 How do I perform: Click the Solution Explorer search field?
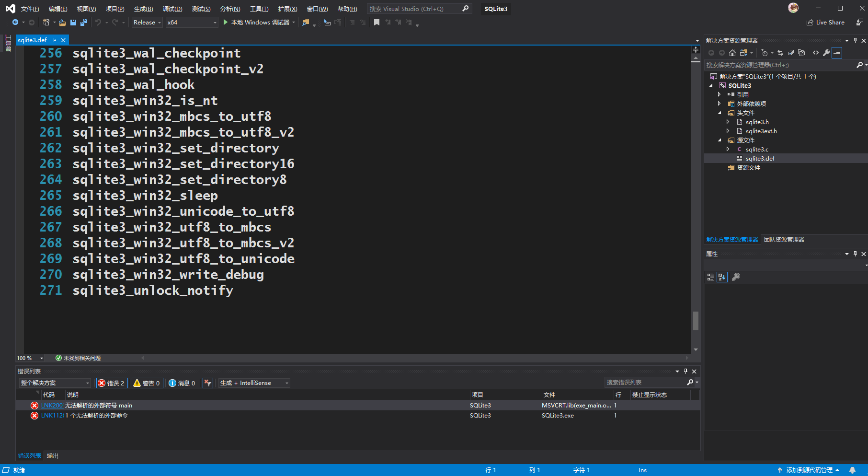click(781, 65)
